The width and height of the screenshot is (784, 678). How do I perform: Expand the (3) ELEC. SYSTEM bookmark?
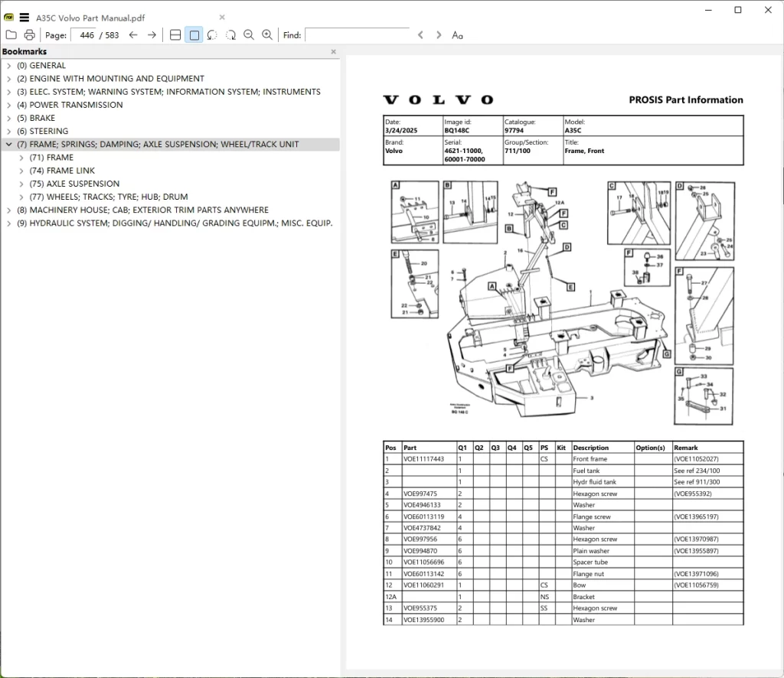(x=8, y=92)
